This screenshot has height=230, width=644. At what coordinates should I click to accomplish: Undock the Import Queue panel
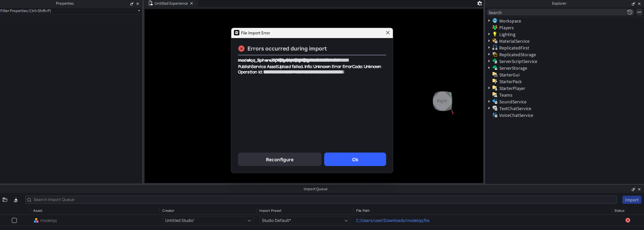pyautogui.click(x=634, y=189)
